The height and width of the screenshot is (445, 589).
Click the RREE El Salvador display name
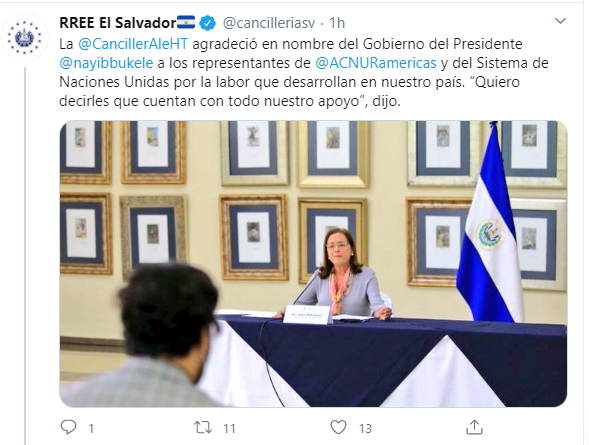(x=118, y=23)
